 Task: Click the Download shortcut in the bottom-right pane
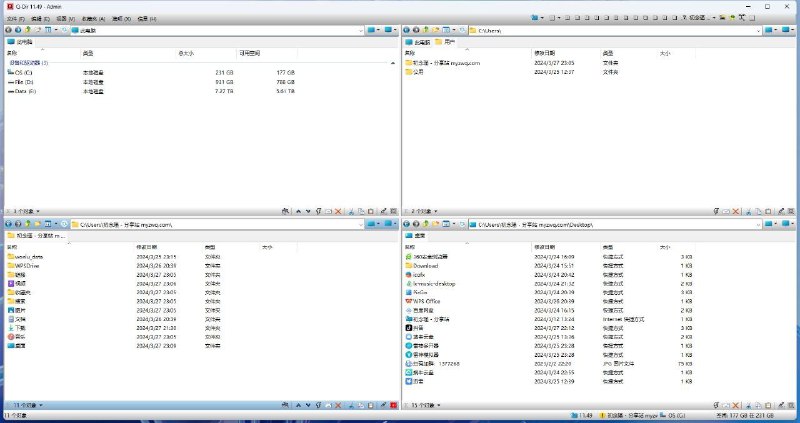pyautogui.click(x=425, y=265)
